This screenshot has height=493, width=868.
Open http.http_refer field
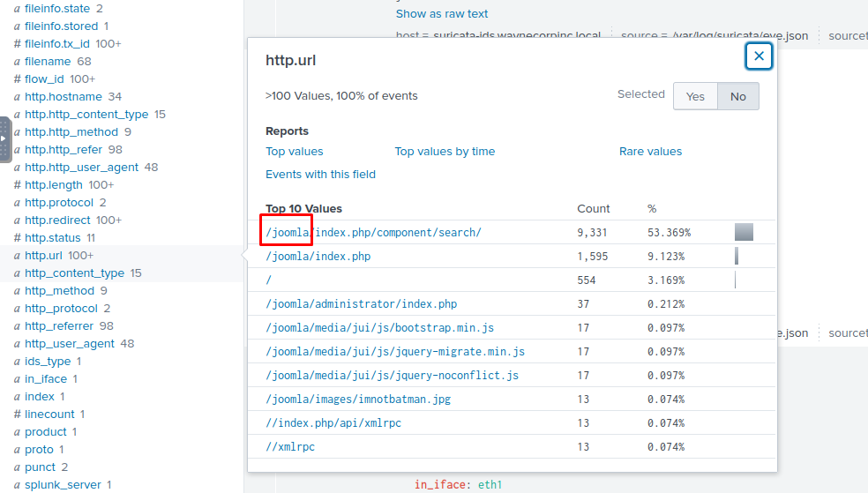click(64, 150)
